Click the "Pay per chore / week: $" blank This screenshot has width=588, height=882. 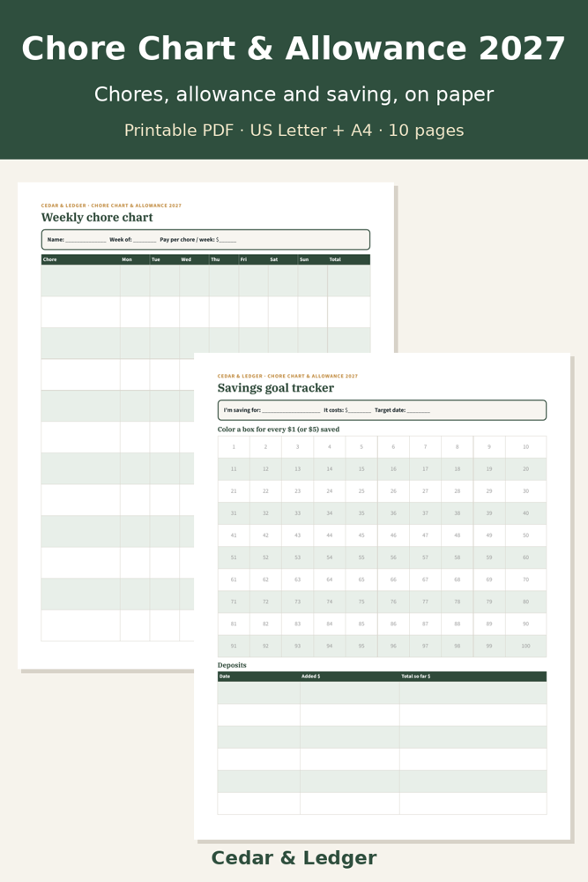[227, 240]
